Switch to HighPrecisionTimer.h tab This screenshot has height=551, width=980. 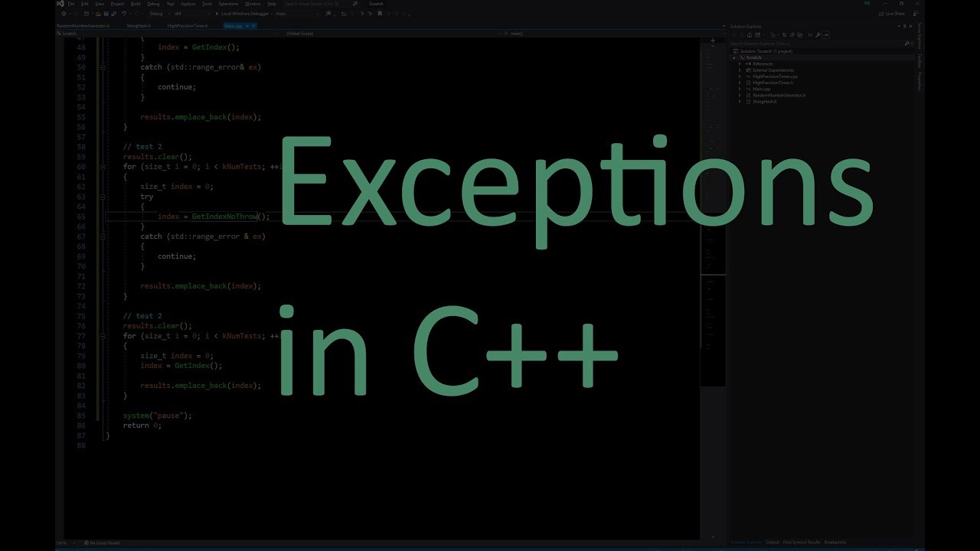pos(188,26)
